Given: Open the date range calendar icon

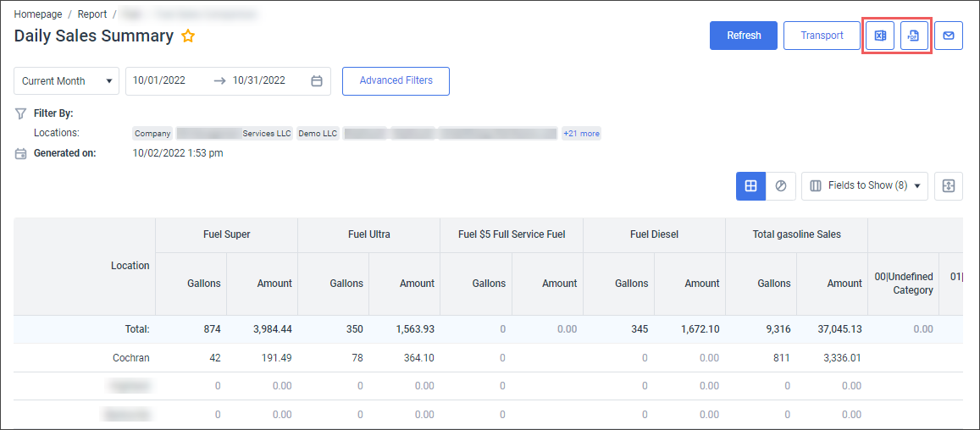Looking at the screenshot, I should click(x=317, y=81).
